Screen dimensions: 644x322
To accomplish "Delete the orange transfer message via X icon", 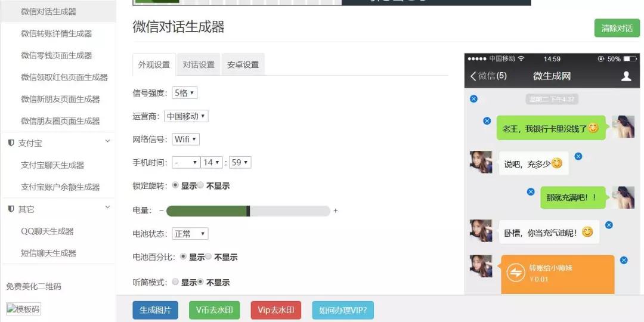I will point(624,260).
